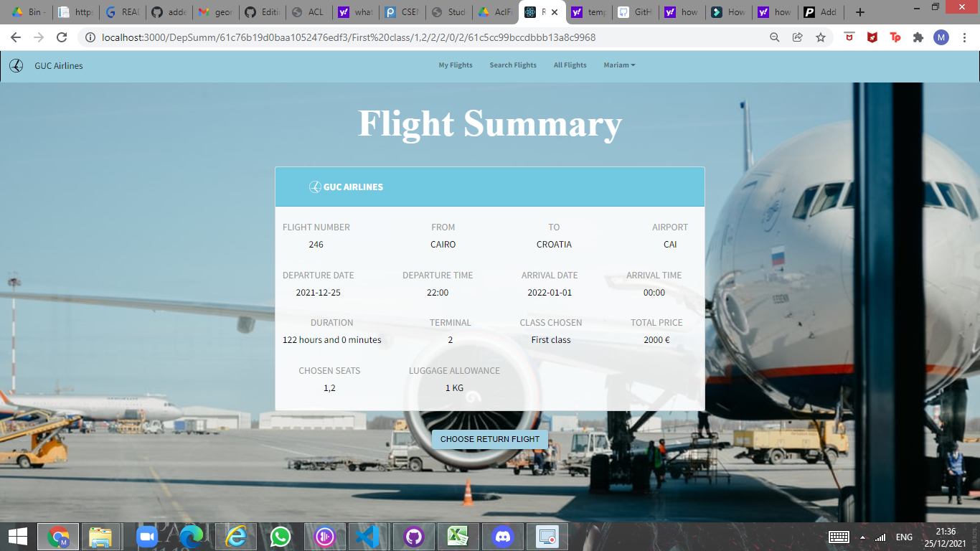Launch Zoom from the taskbar
This screenshot has height=551, width=980.
[146, 537]
